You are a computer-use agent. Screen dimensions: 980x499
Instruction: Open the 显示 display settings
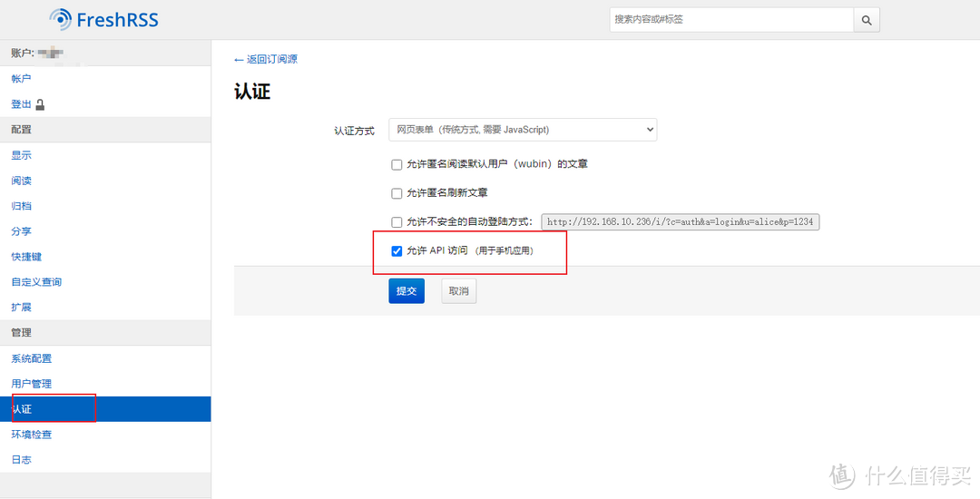[21, 155]
